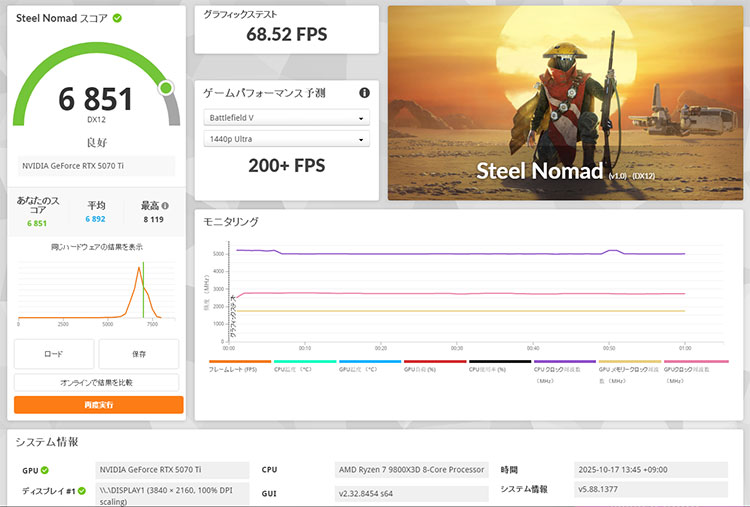Open the Battlefield V game dropdown

(x=286, y=117)
